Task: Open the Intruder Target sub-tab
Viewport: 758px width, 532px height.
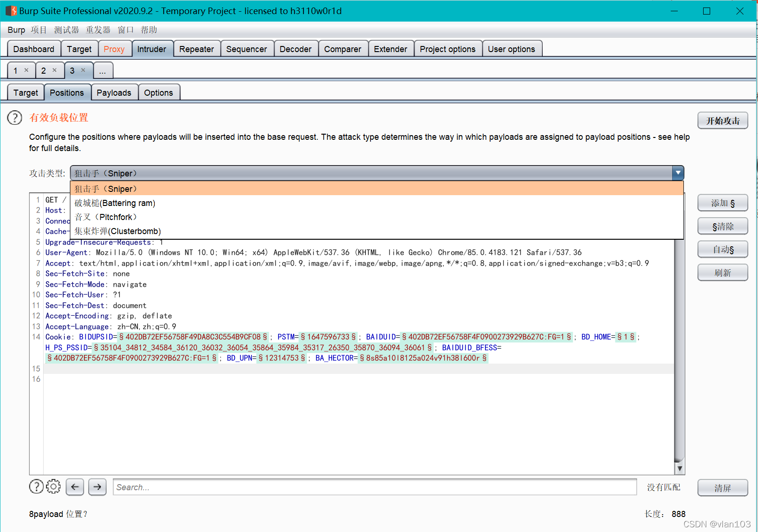Action: point(26,92)
